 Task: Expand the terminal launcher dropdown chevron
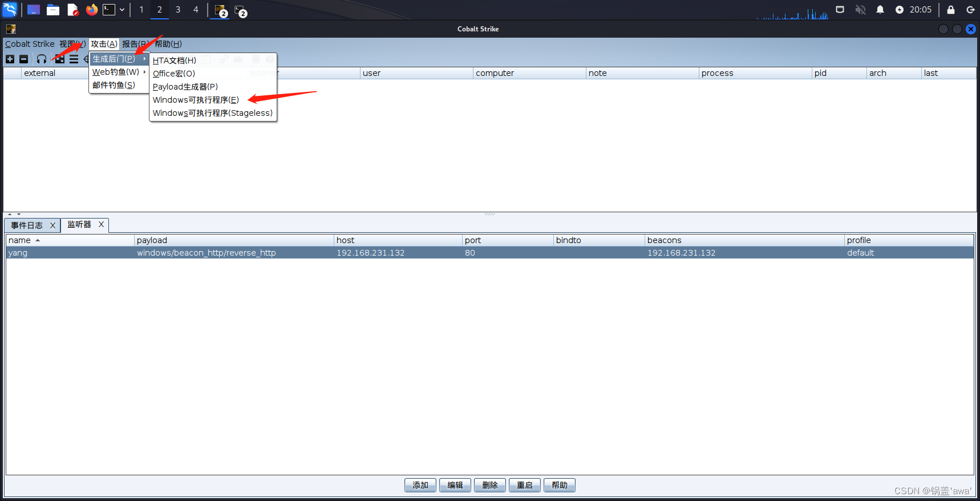click(122, 10)
